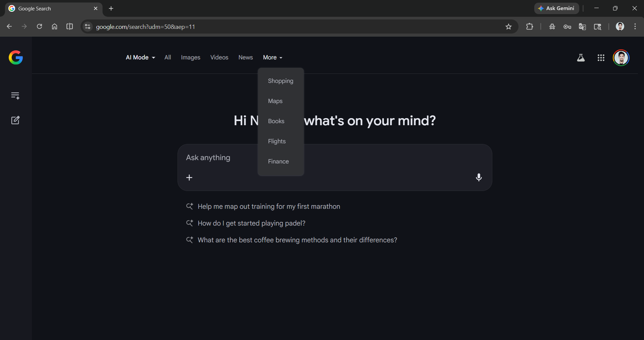The width and height of the screenshot is (644, 340).
Task: Click the incognito-style extension icon
Action: click(x=552, y=27)
